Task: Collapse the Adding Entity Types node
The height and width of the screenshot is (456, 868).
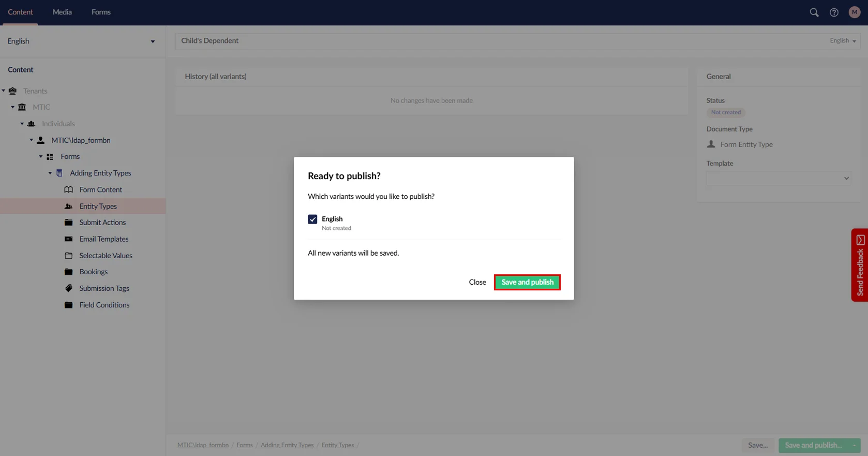Action: pos(50,173)
